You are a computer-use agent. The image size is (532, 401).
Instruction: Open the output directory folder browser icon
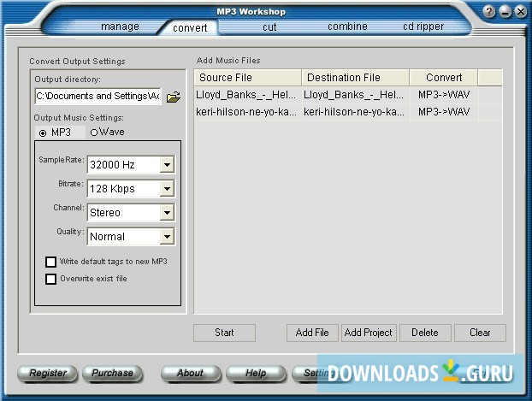[x=174, y=97]
